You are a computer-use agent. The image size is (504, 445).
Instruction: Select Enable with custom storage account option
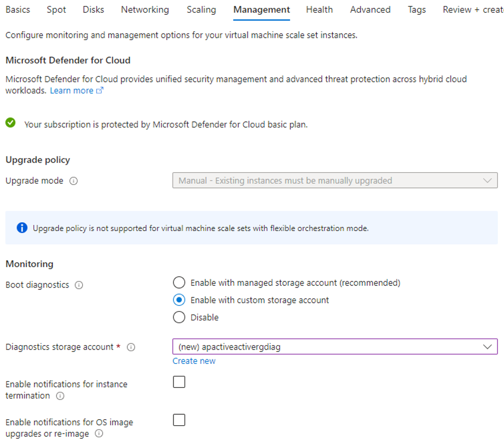click(179, 300)
